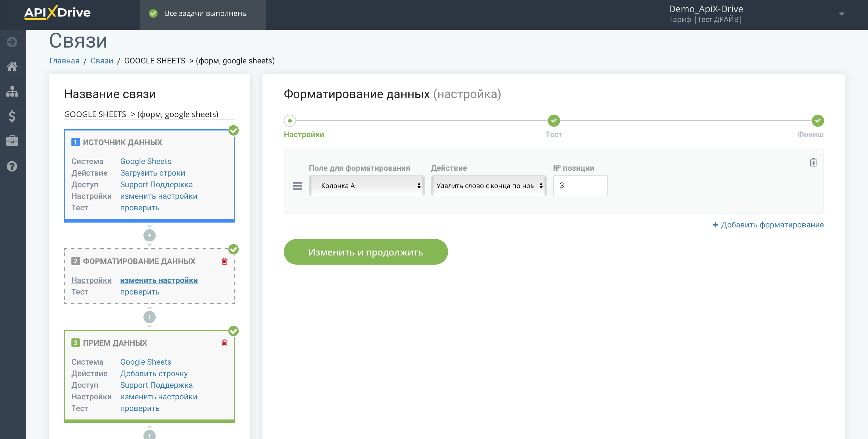Click the Тариф Тест ДРАЙВ text
The image size is (868, 439).
[705, 20]
